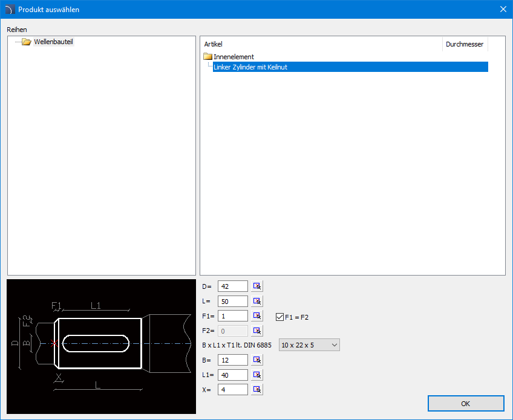Image resolution: width=513 pixels, height=420 pixels.
Task: Click the pick icon next to L= field
Action: [257, 301]
